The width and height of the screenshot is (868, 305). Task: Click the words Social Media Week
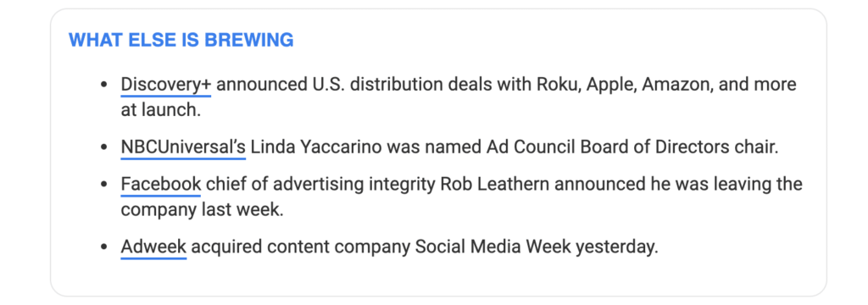(x=492, y=247)
